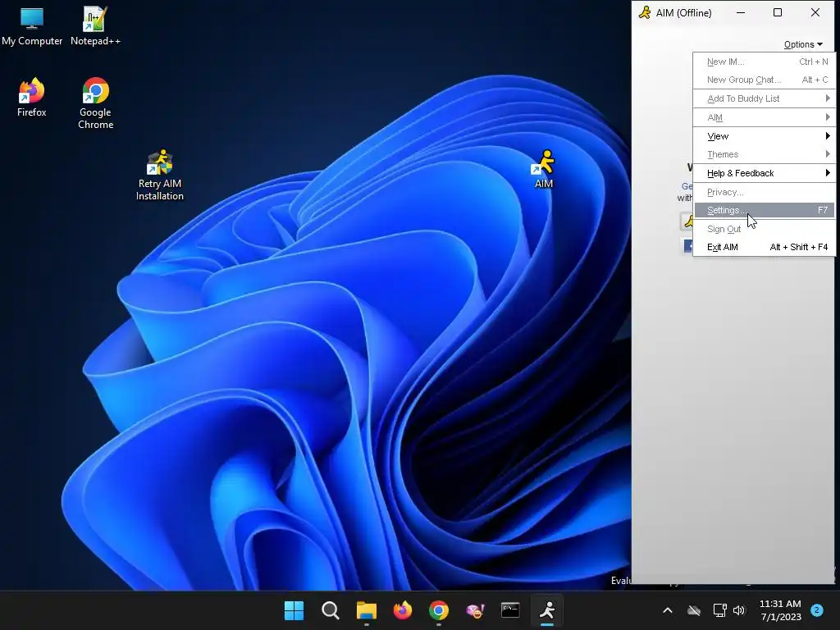840x630 pixels.
Task: Open taskbar Search magnifier
Action: coord(330,610)
